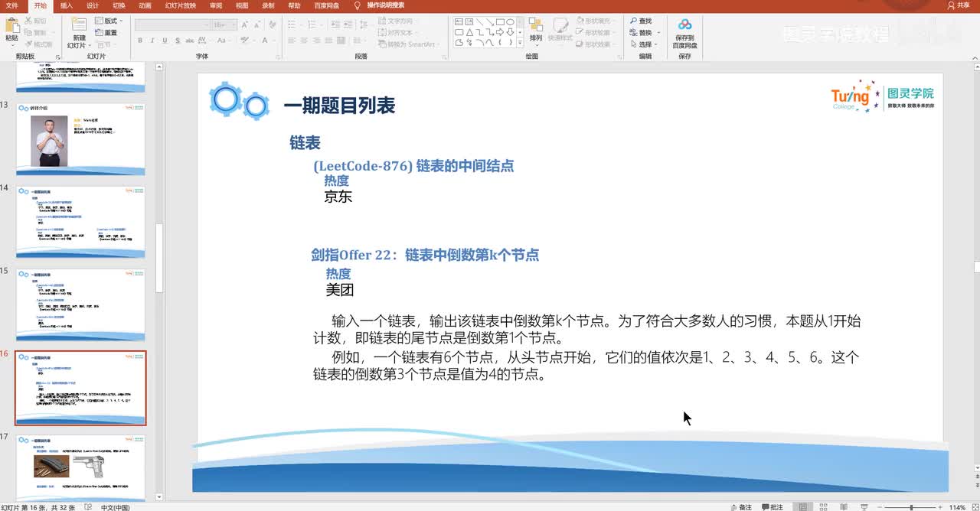
Task: Toggle italic formatting button I
Action: coord(152,41)
